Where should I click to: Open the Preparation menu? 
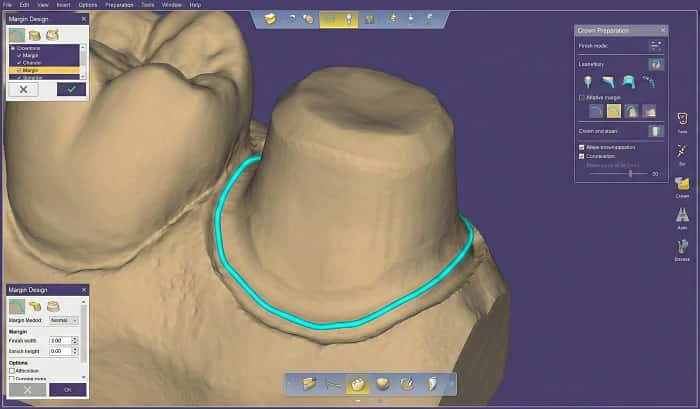117,5
